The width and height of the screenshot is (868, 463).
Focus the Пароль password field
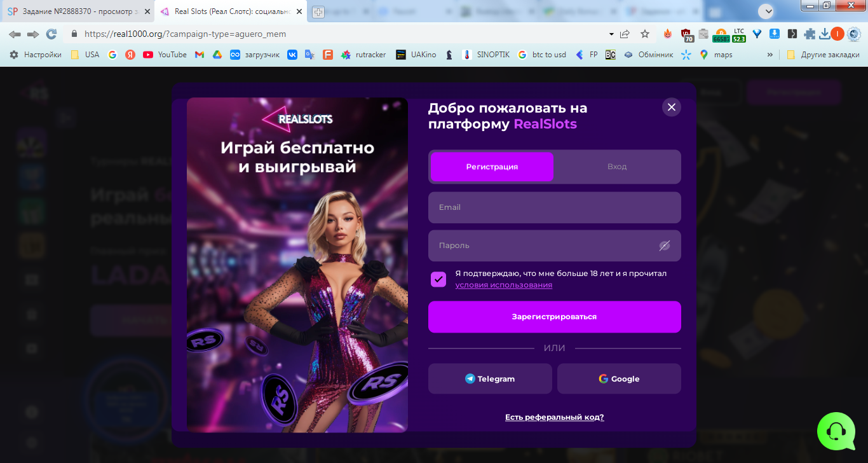coord(554,245)
